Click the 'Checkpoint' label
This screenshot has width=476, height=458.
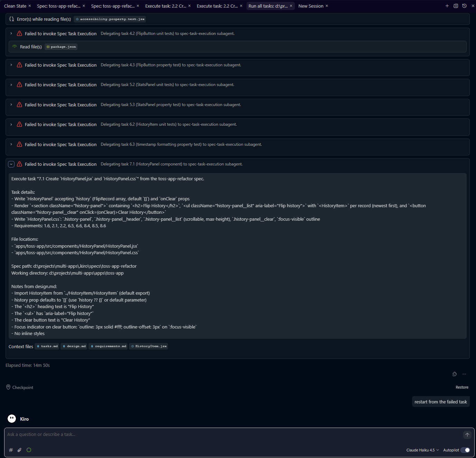23,388
